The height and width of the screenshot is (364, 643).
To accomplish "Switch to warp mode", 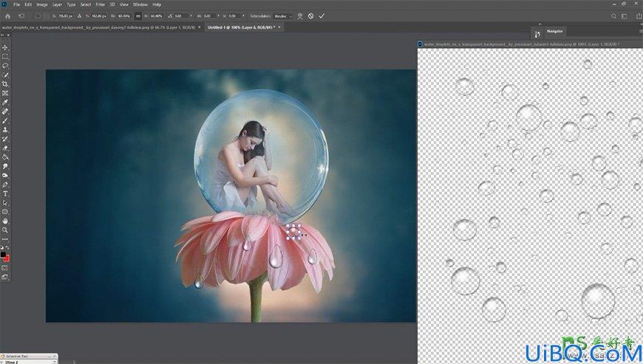I will (x=300, y=16).
